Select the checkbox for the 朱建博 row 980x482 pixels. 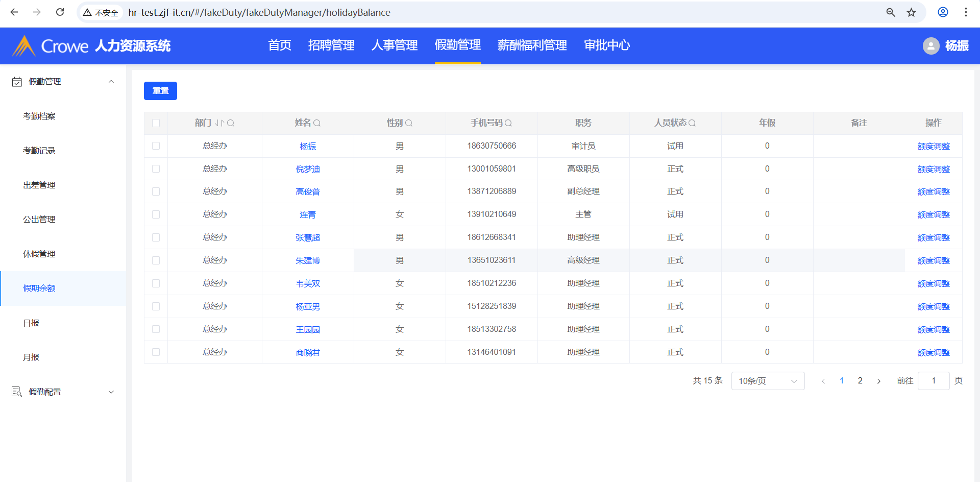(156, 260)
